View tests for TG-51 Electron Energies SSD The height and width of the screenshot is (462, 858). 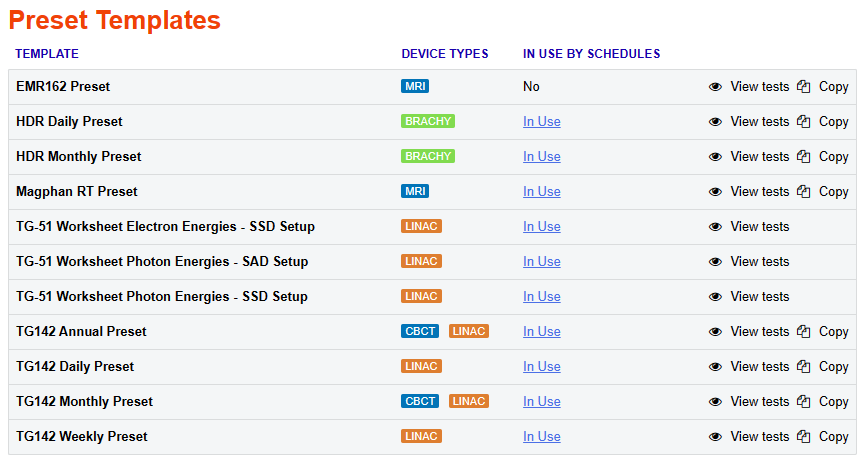759,227
